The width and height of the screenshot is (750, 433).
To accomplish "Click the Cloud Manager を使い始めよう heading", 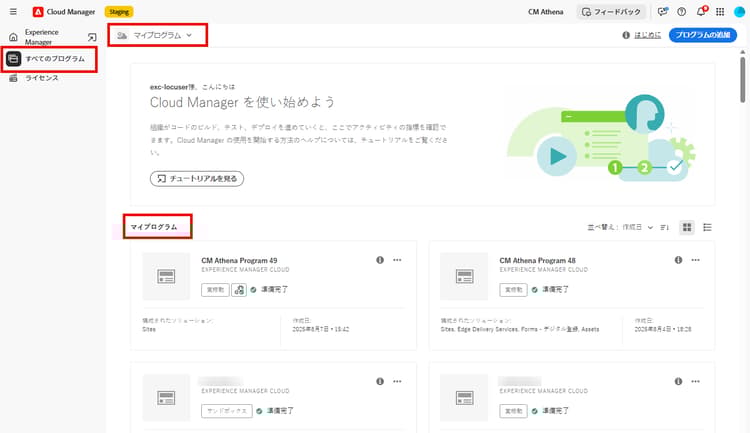I will click(242, 102).
